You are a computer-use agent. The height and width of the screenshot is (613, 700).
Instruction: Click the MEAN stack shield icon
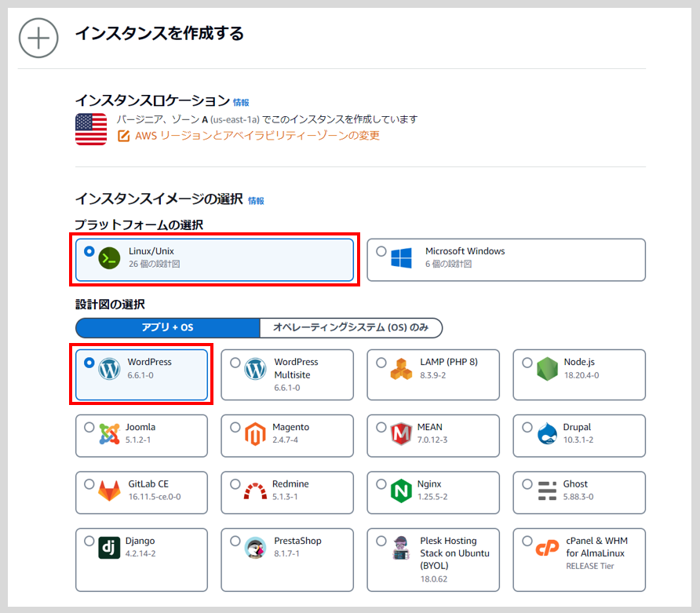click(x=401, y=434)
